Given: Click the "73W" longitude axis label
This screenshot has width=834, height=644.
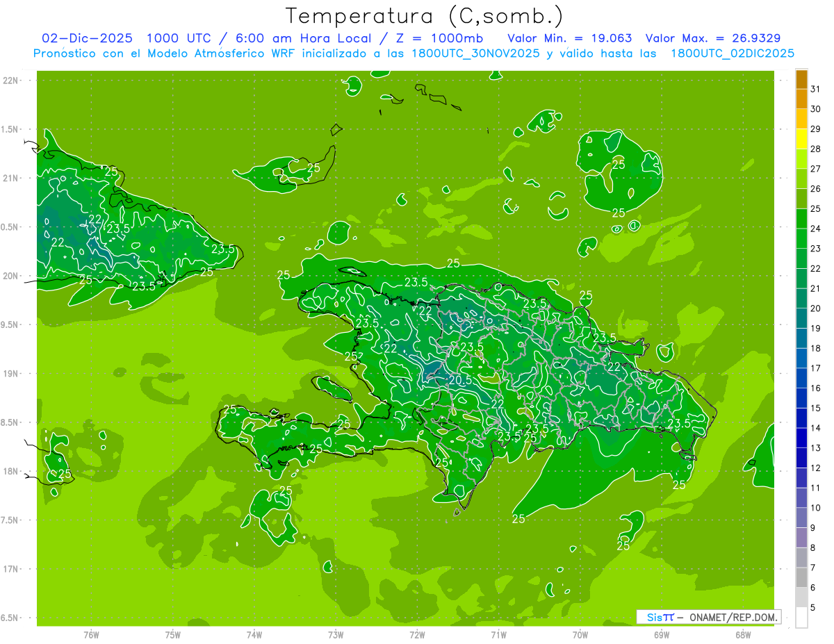Looking at the screenshot, I should click(x=336, y=635).
